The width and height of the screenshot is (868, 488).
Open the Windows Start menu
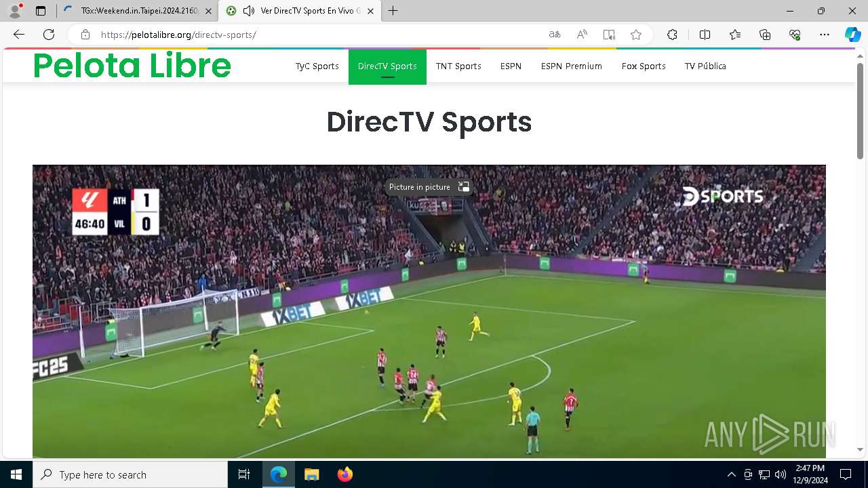[x=16, y=474]
